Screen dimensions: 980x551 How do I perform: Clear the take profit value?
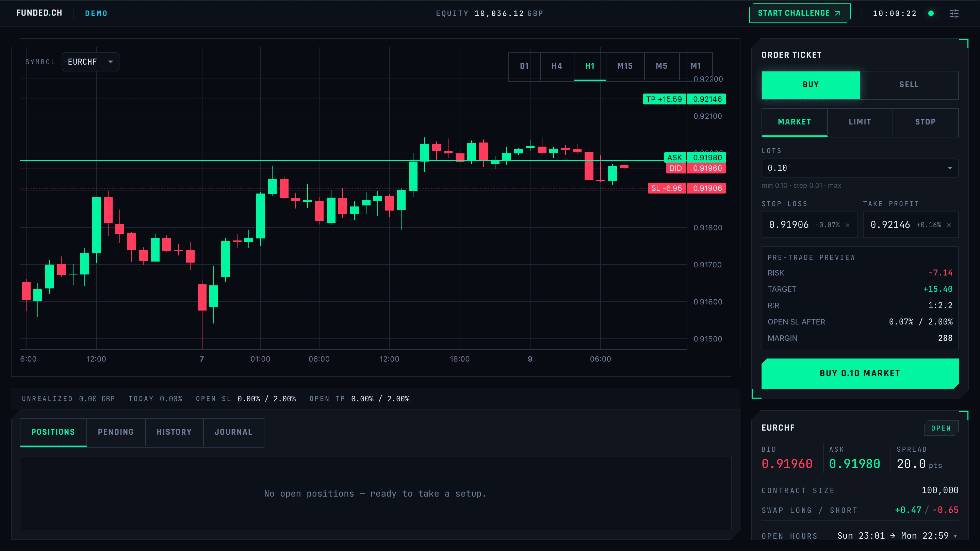949,225
